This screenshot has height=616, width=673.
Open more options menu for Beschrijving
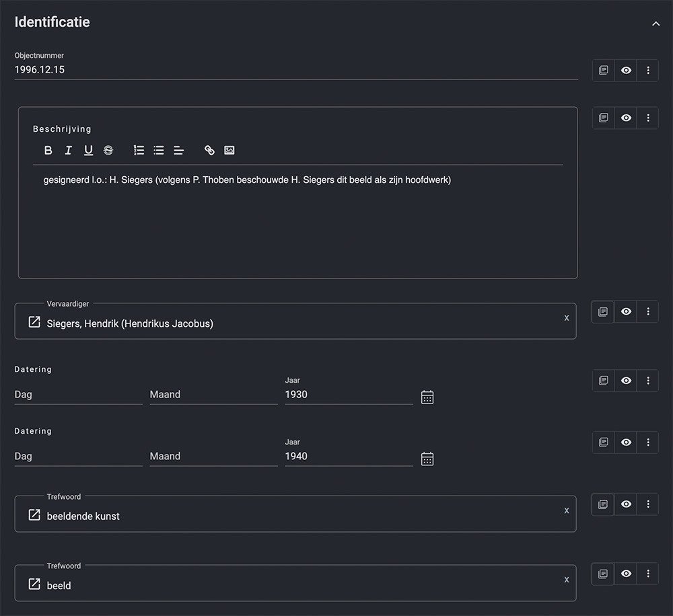(x=648, y=118)
